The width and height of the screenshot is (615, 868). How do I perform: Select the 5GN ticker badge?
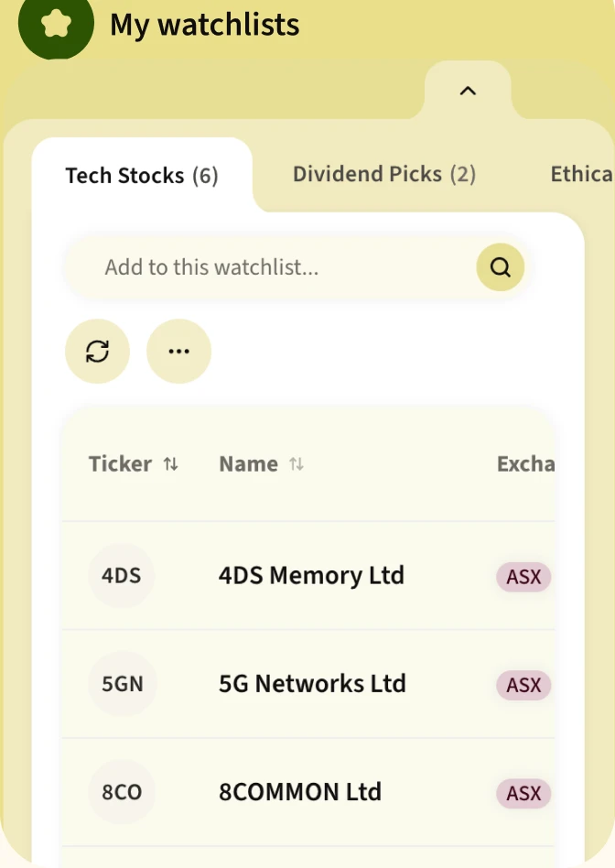[x=123, y=684]
